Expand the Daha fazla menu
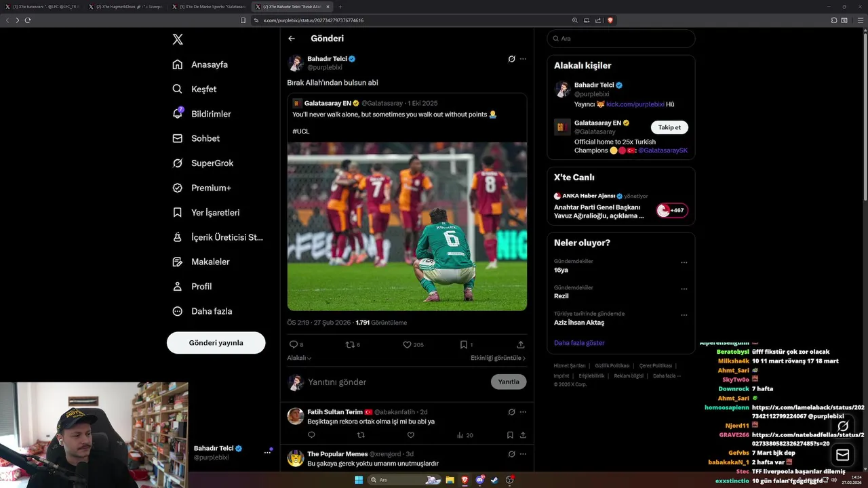The height and width of the screenshot is (488, 868). pos(202,311)
